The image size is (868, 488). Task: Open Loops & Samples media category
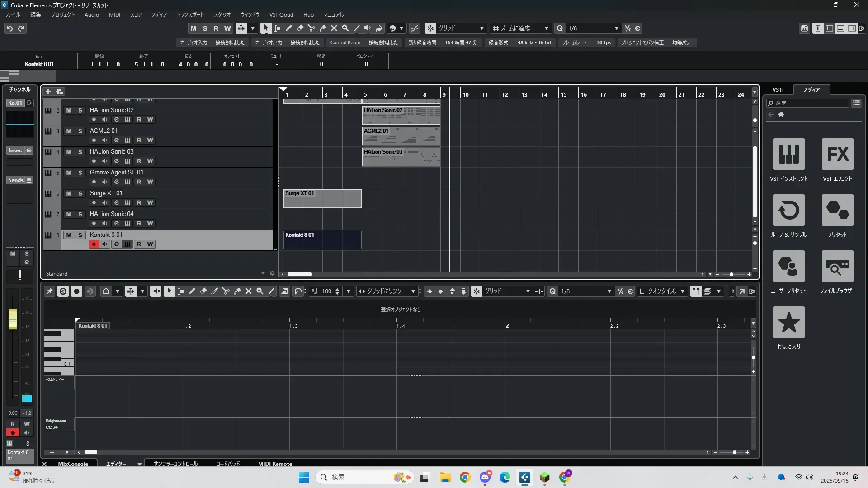click(x=788, y=211)
